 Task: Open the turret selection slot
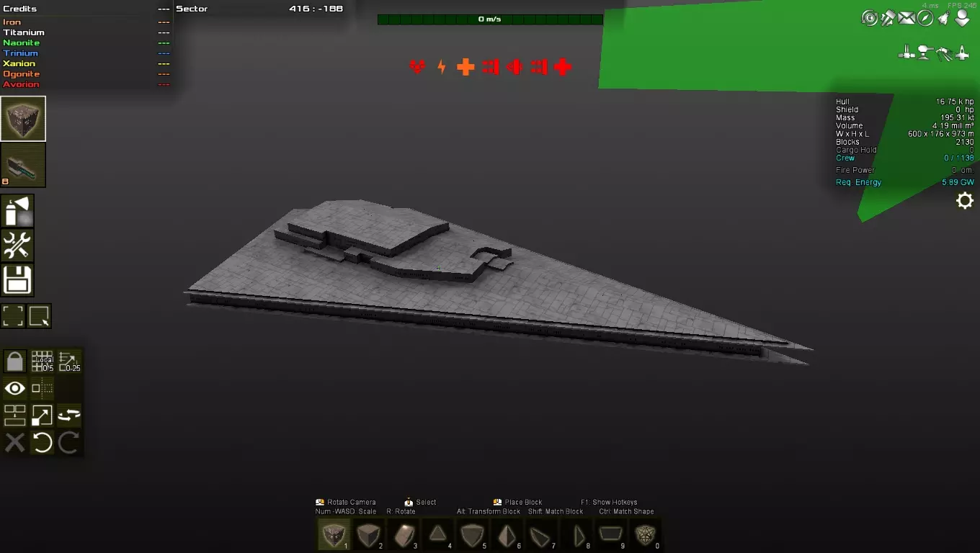coord(23,165)
